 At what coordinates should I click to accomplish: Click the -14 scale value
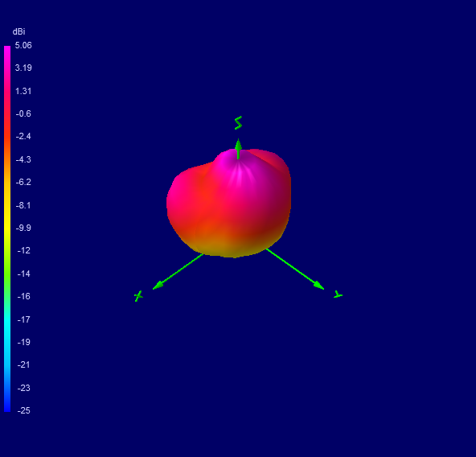tap(23, 274)
